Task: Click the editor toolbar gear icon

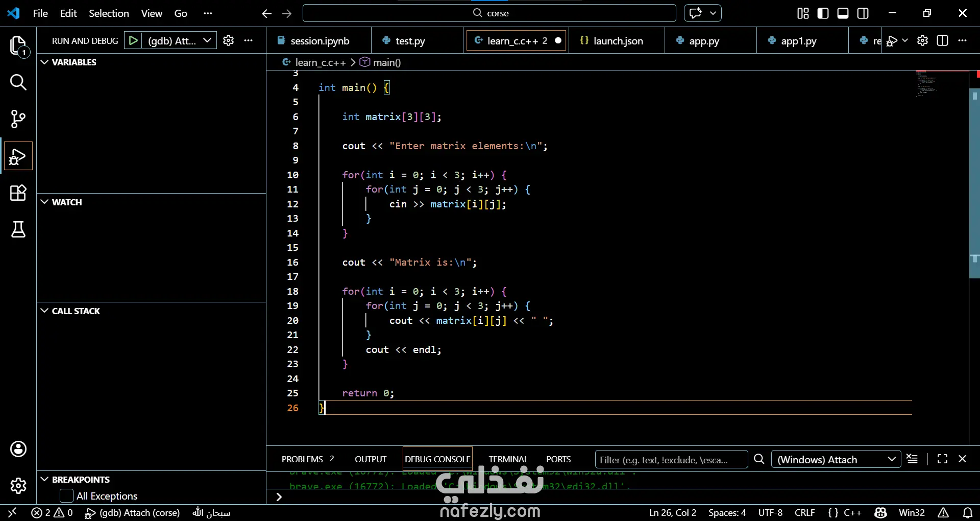Action: coord(922,40)
